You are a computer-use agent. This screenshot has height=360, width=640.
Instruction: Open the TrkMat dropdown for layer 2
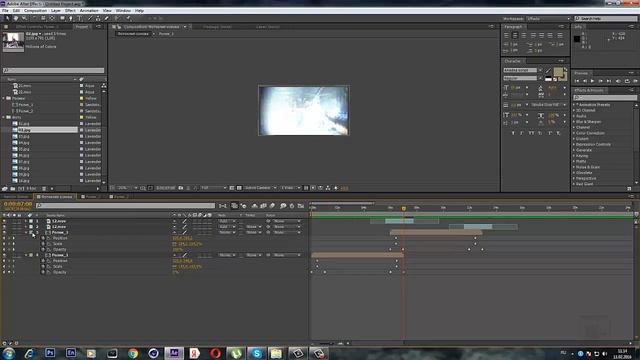click(x=253, y=227)
